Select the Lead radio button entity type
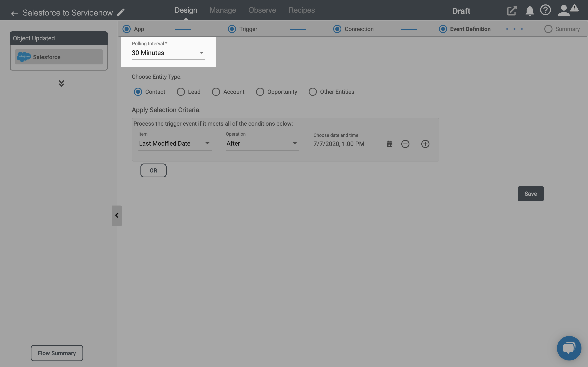588x367 pixels. point(181,91)
